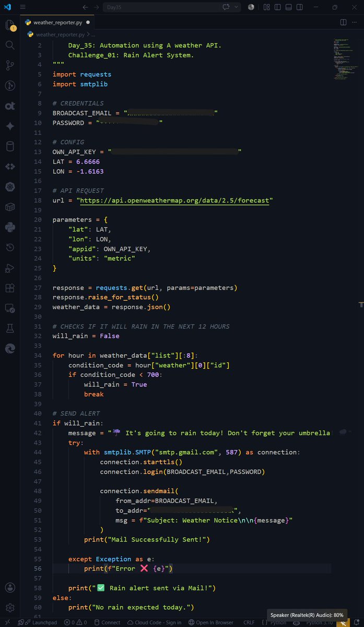Click the 'import smtplib' line

tap(80, 84)
